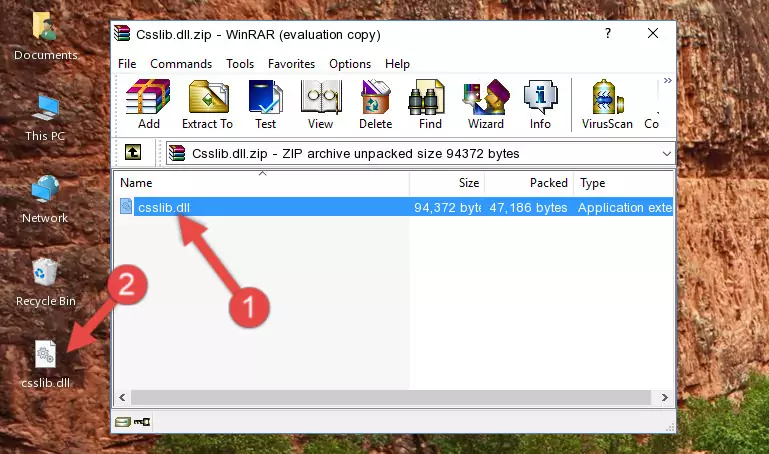Screen dimensions: 769x454
Task: Click the Extract To toolbar icon
Action: 207,104
